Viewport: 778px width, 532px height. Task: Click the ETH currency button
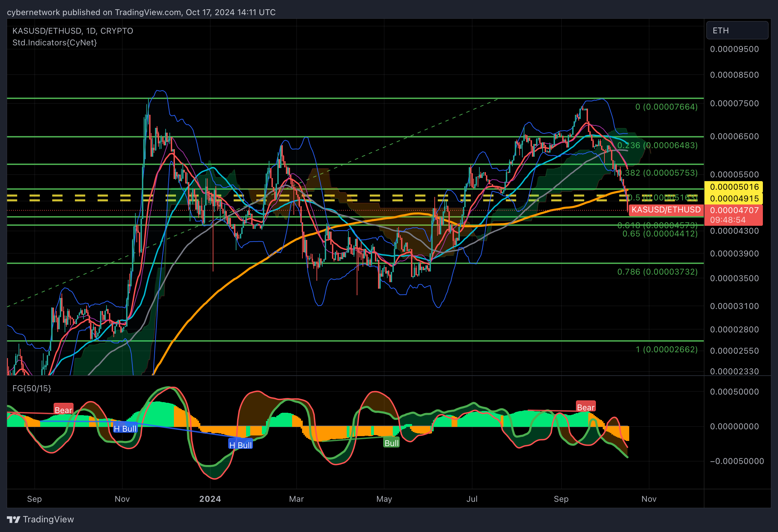(737, 31)
